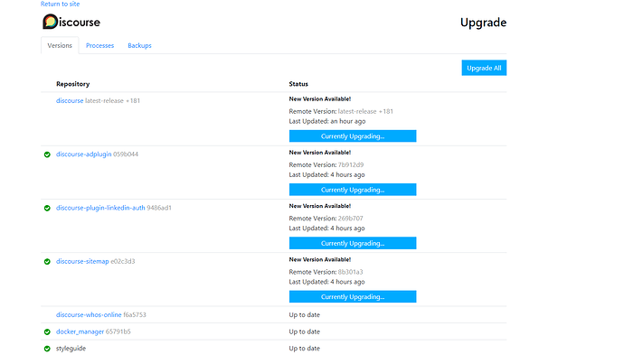This screenshot has height=364, width=624.
Task: Click green check beside docker_manager
Action: [x=47, y=331]
